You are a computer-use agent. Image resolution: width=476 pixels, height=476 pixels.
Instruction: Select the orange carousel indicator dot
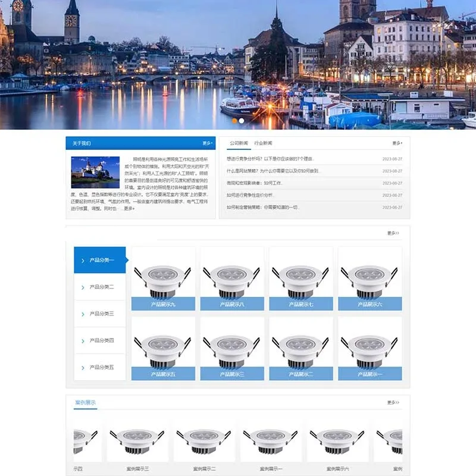pyautogui.click(x=234, y=121)
